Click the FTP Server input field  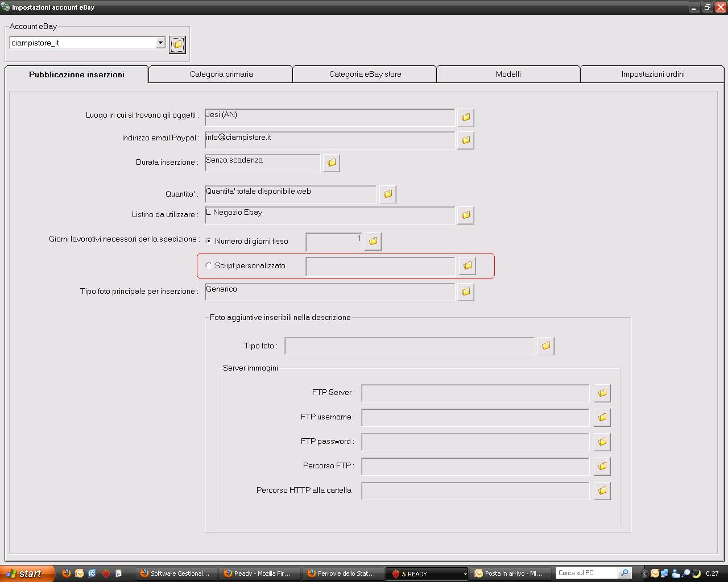[x=475, y=393]
